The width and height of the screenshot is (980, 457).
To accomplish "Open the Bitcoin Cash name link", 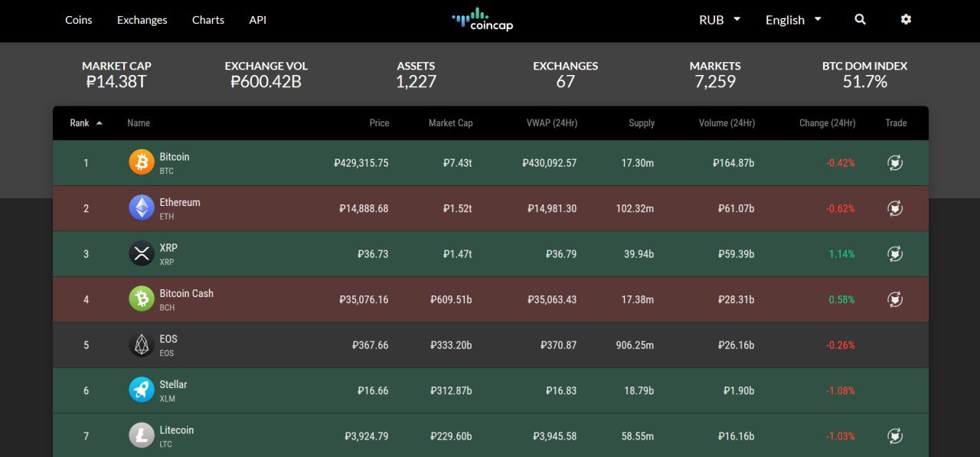I will (x=187, y=293).
